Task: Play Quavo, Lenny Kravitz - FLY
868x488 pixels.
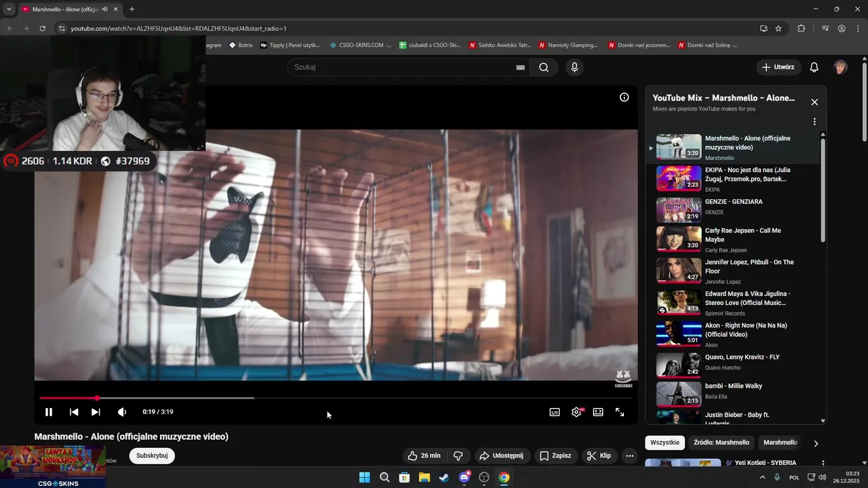Action: coord(732,365)
